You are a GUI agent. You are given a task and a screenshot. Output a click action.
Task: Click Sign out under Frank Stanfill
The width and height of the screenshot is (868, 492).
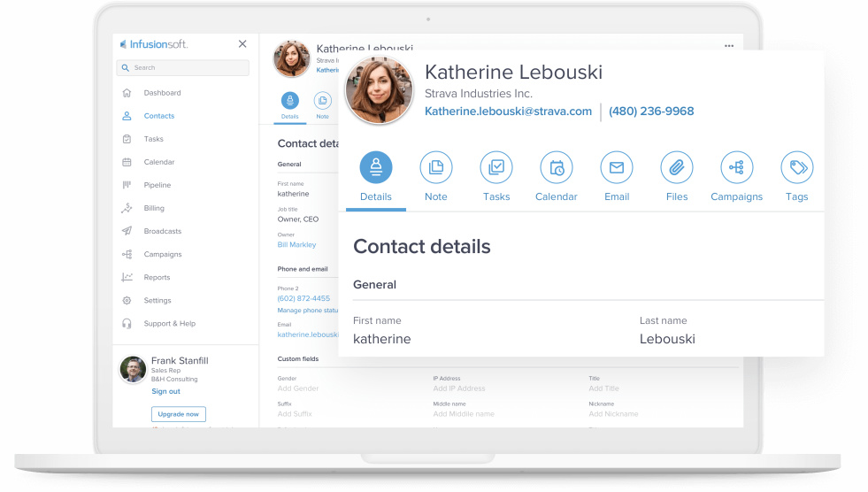point(166,391)
